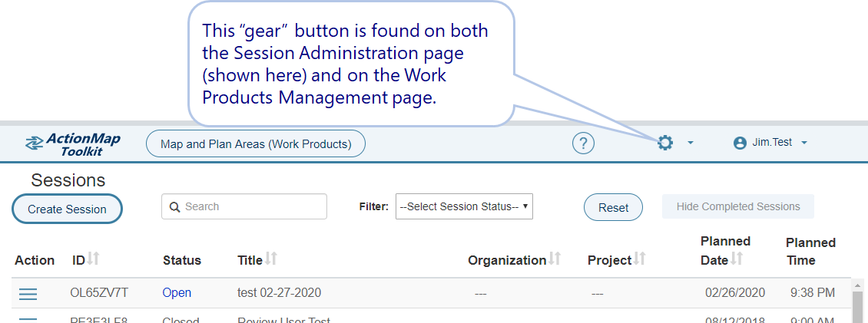This screenshot has width=868, height=323.
Task: Sort sessions by ID column arrows
Action: click(x=94, y=259)
